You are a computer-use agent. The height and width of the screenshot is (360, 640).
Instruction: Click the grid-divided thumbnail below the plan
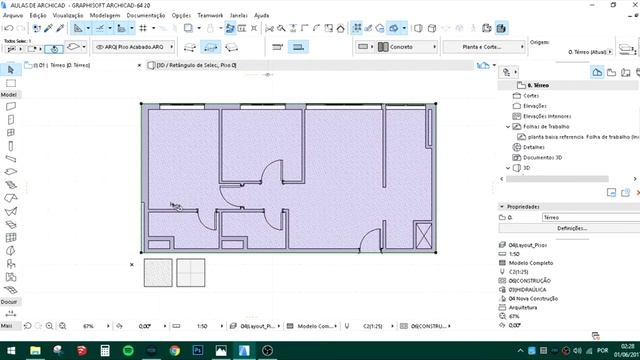191,273
